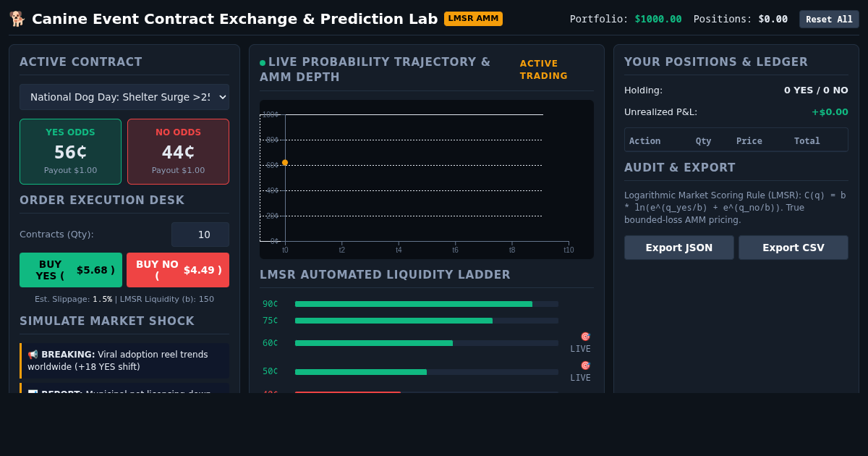Focus the Contracts (Qty) input field
868x456 pixels.
tap(200, 235)
